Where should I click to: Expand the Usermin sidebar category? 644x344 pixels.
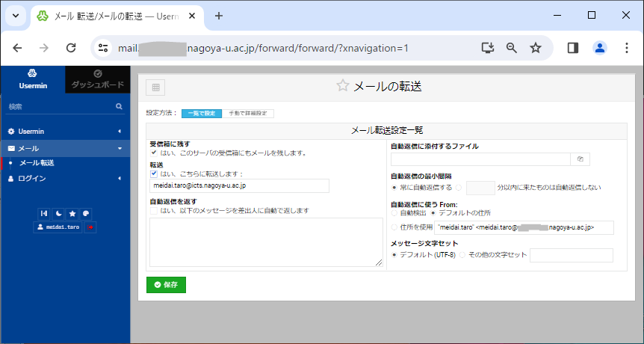(65, 131)
